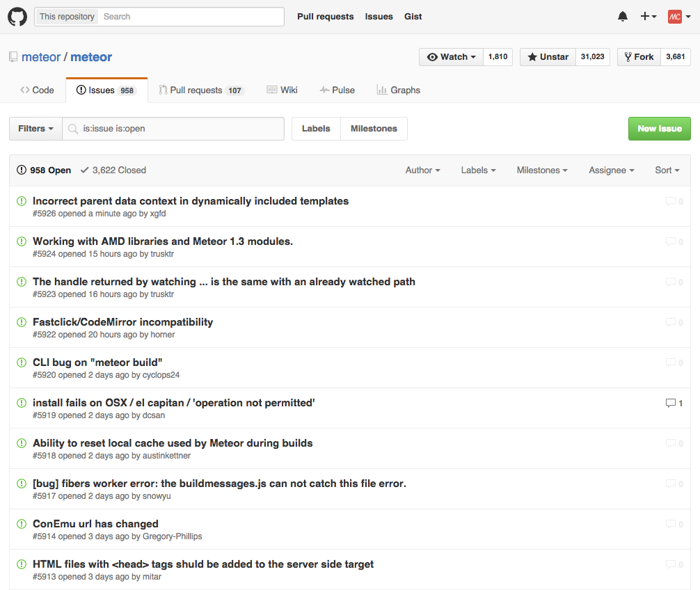View the 3,681 forks count
This screenshot has height=590, width=700.
(x=676, y=57)
